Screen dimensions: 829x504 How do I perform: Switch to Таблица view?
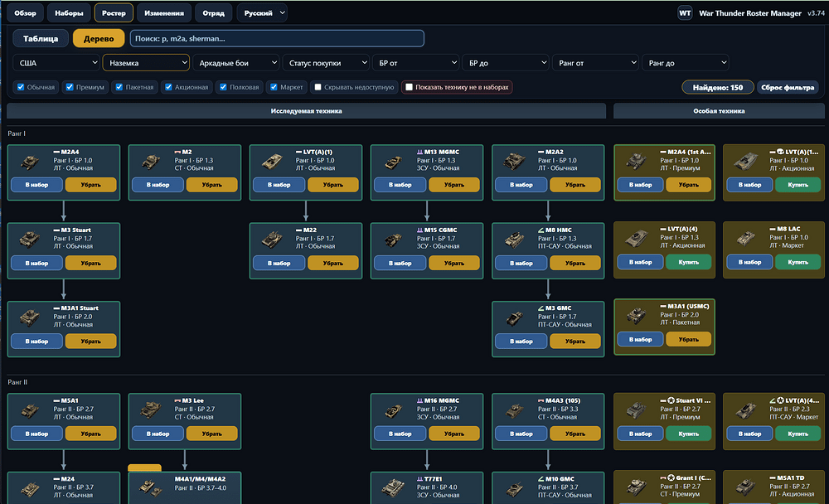[x=41, y=39]
